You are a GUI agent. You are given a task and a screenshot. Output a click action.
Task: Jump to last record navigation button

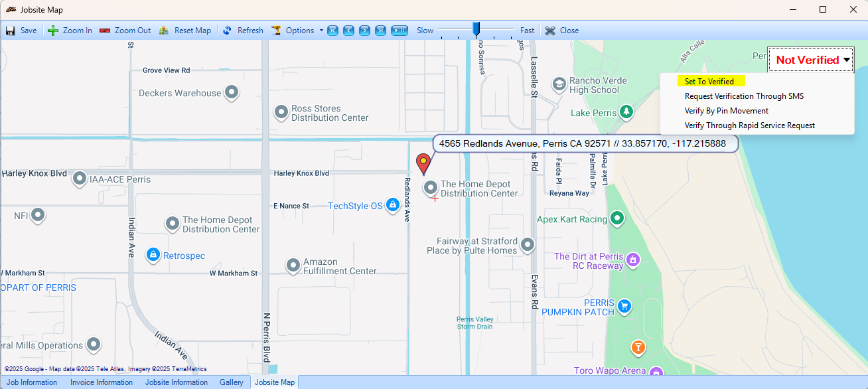pos(380,31)
